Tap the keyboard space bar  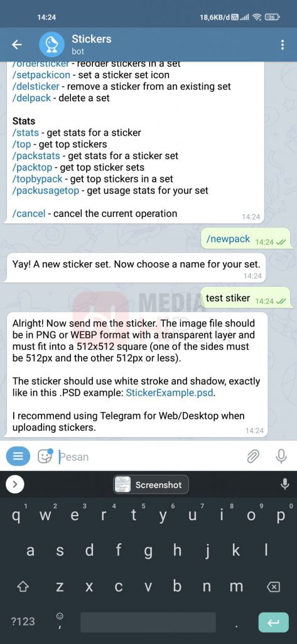point(148,622)
